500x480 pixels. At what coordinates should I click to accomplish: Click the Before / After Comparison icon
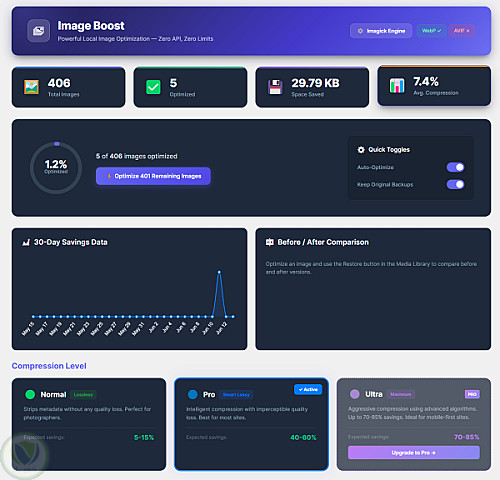270,242
